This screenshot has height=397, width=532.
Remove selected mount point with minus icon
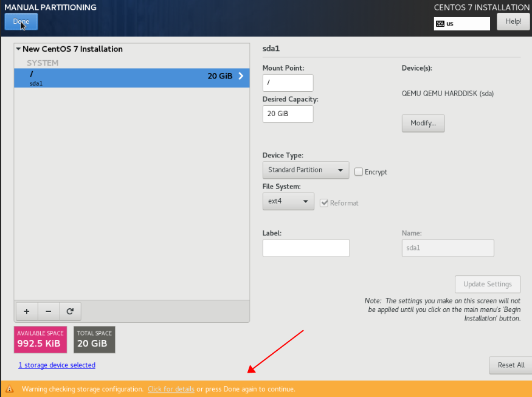(x=49, y=311)
